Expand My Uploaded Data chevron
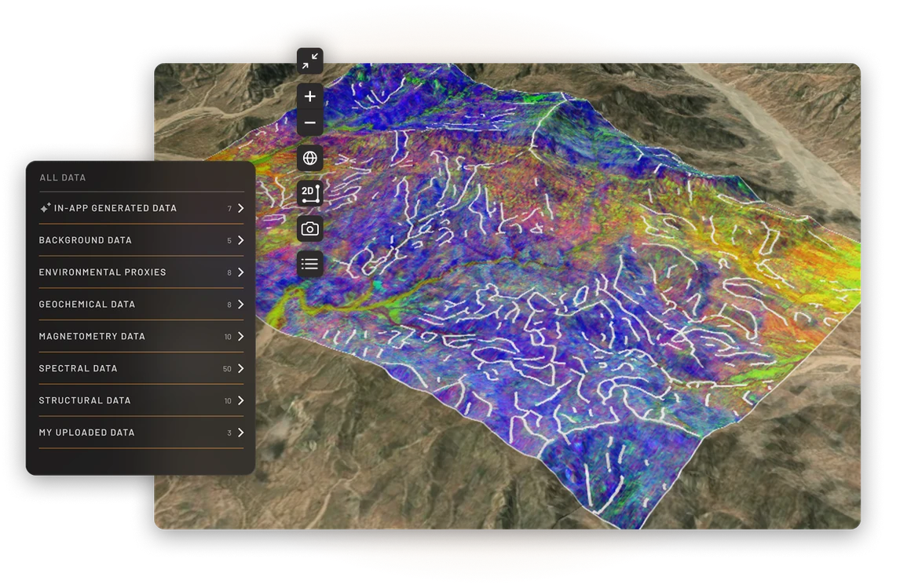 [240, 433]
